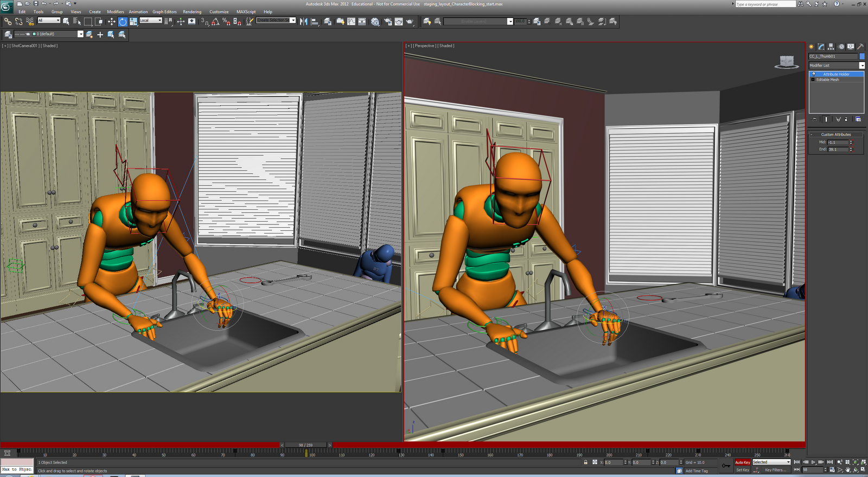Click the Mid value spinner field

tap(838, 142)
